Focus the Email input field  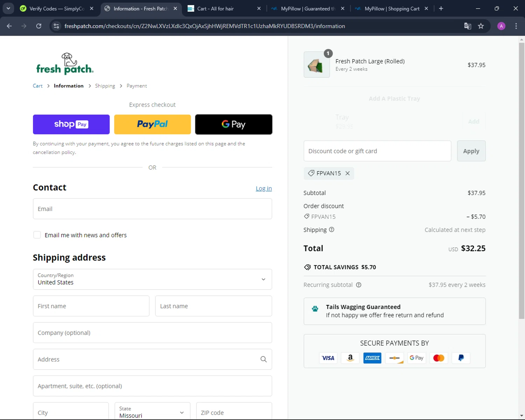152,209
